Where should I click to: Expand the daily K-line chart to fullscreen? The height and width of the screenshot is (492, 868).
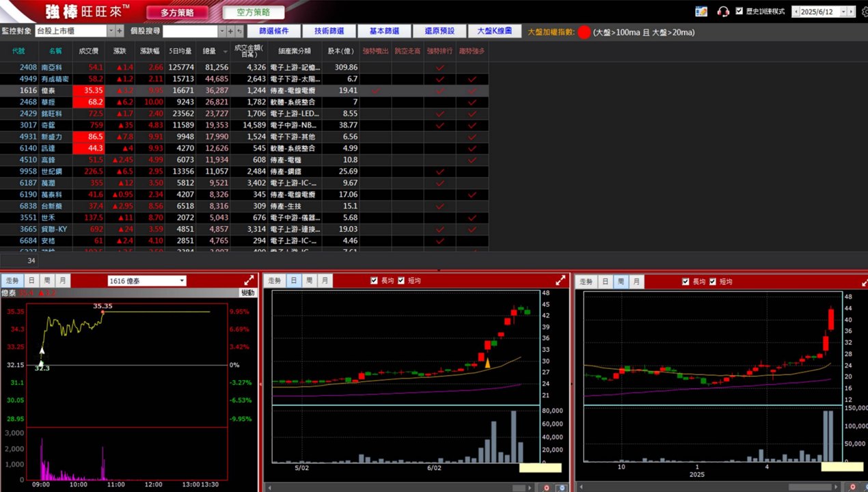[561, 280]
